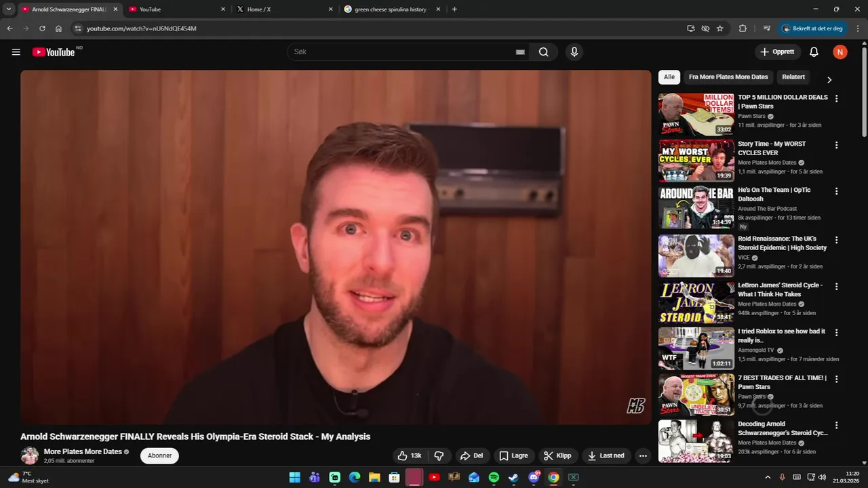Open options for Decoding Arnold Schwarzenegger's video
The width and height of the screenshot is (868, 488).
click(x=836, y=425)
